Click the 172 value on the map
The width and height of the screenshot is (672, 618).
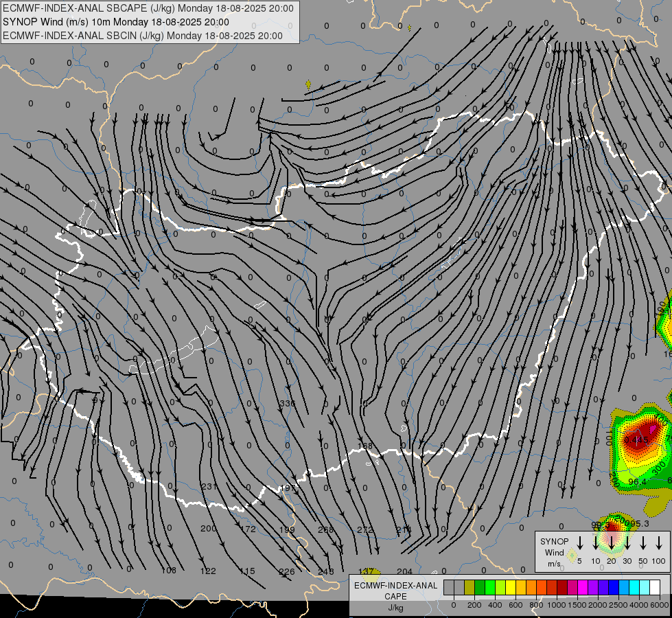click(248, 529)
